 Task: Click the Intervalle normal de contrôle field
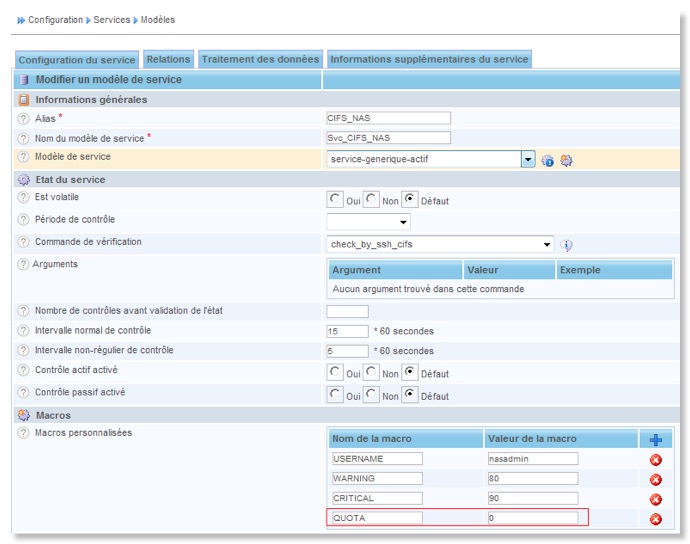tap(347, 331)
